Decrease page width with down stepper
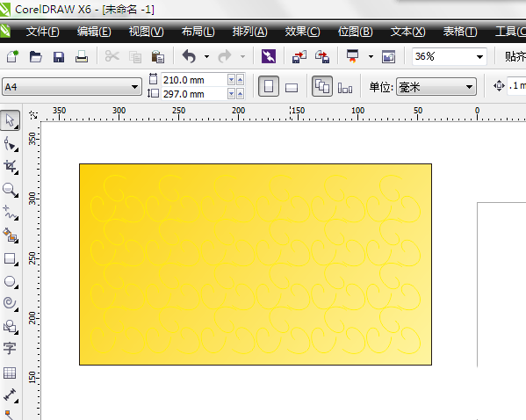Screen dimensions: 526x420 [231, 80]
